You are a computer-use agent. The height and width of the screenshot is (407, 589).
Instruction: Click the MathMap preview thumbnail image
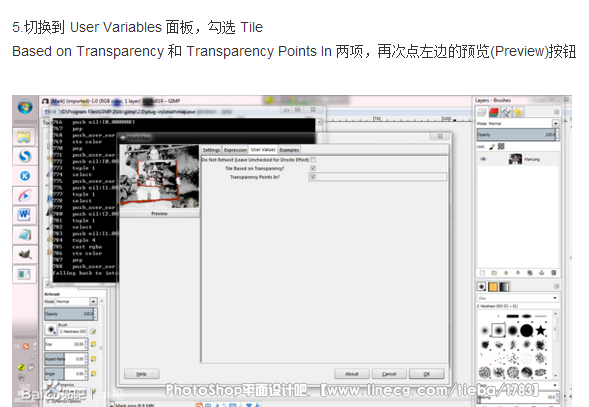159,177
